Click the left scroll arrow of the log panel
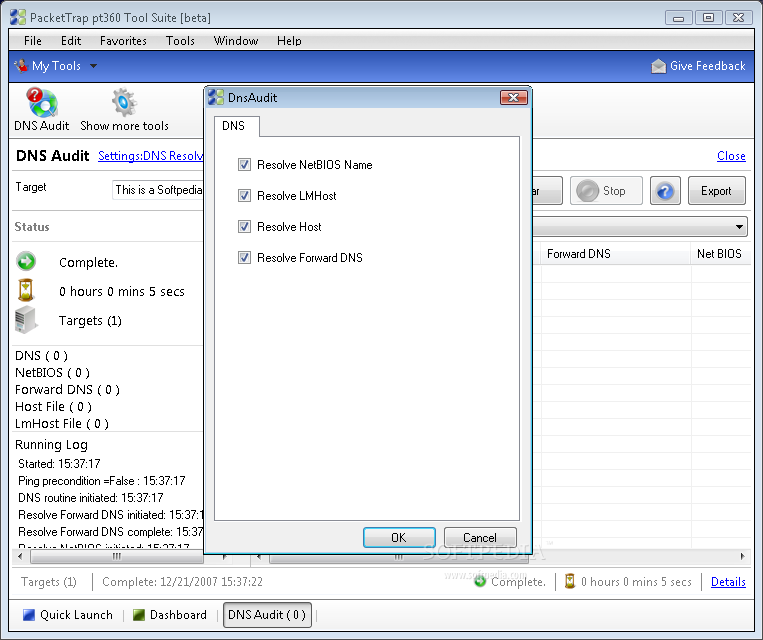The image size is (763, 640). pyautogui.click(x=20, y=556)
